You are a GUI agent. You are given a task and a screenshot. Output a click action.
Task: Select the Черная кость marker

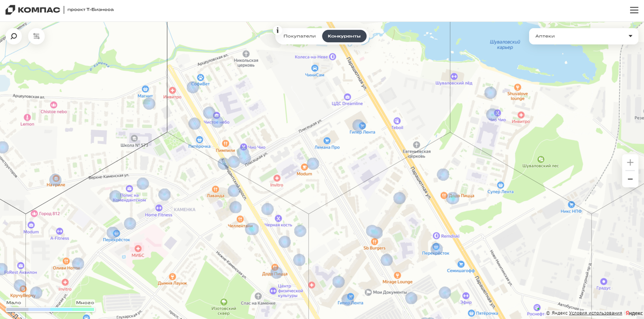pyautogui.click(x=278, y=218)
